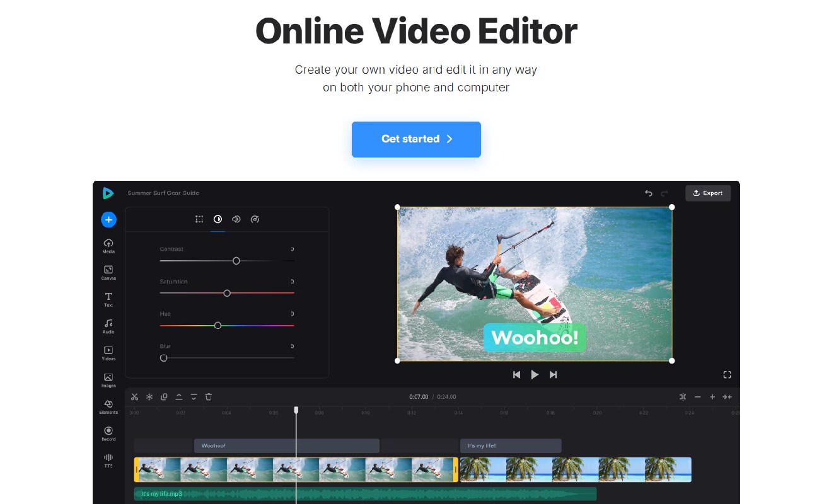Play the video in the preview
Viewport: 824px width, 504px height.
(535, 374)
